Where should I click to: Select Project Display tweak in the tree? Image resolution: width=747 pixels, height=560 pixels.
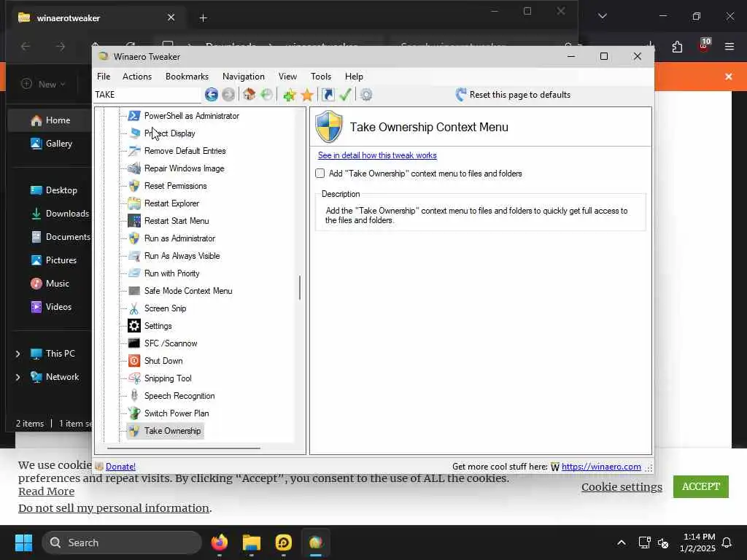click(x=169, y=133)
